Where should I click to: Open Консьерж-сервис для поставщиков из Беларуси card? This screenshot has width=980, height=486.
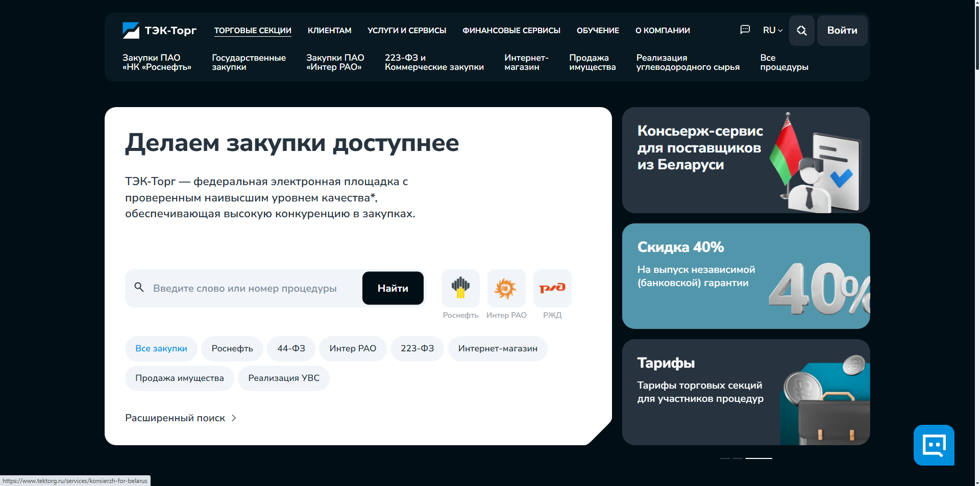[746, 160]
